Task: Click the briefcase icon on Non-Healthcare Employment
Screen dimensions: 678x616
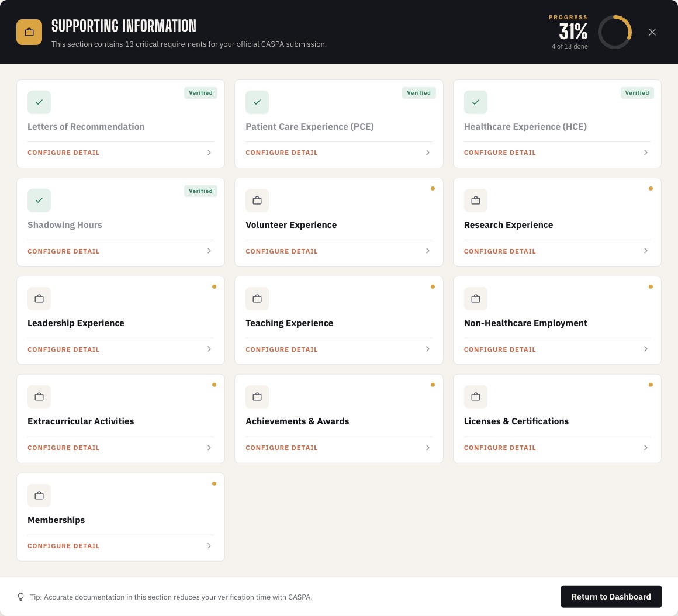Action: click(475, 298)
